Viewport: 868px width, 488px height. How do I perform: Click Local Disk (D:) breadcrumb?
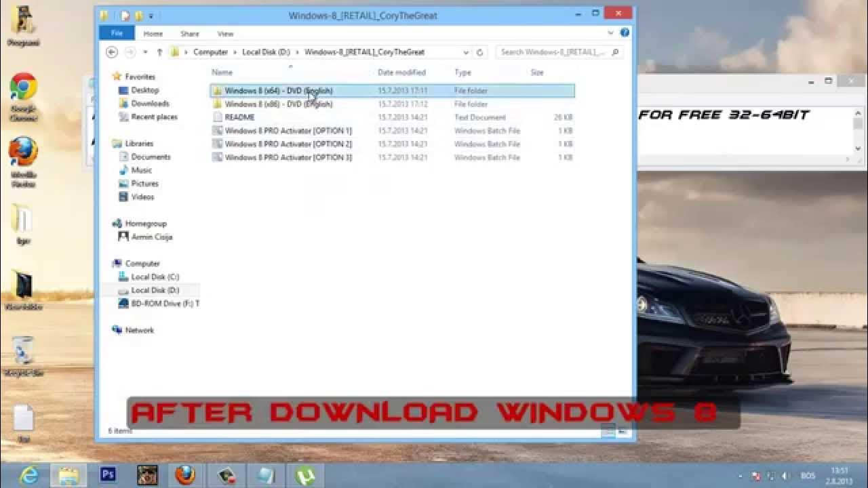266,52
